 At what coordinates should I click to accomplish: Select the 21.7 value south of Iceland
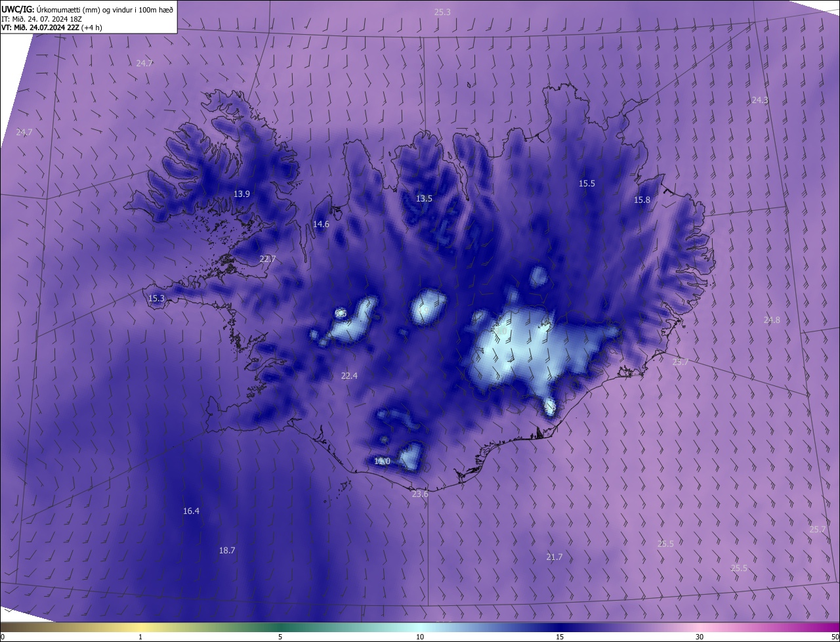click(x=555, y=557)
